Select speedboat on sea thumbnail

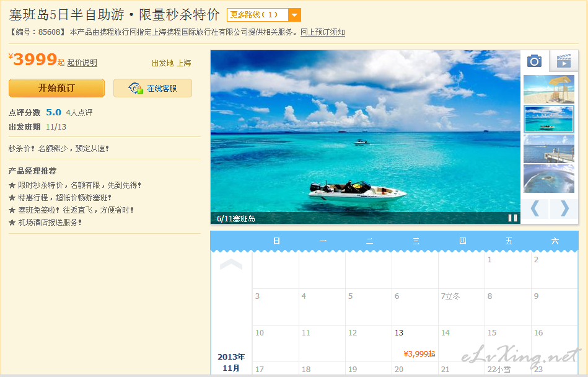548,119
